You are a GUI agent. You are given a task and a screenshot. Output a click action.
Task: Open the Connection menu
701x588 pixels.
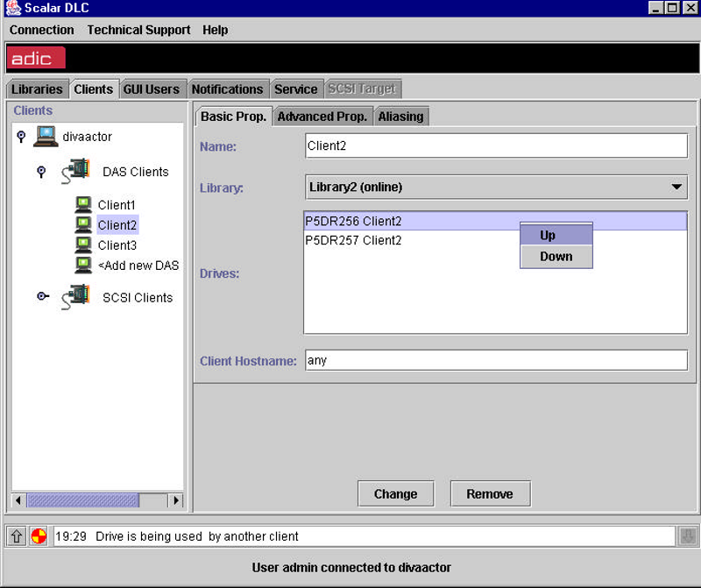coord(41,30)
